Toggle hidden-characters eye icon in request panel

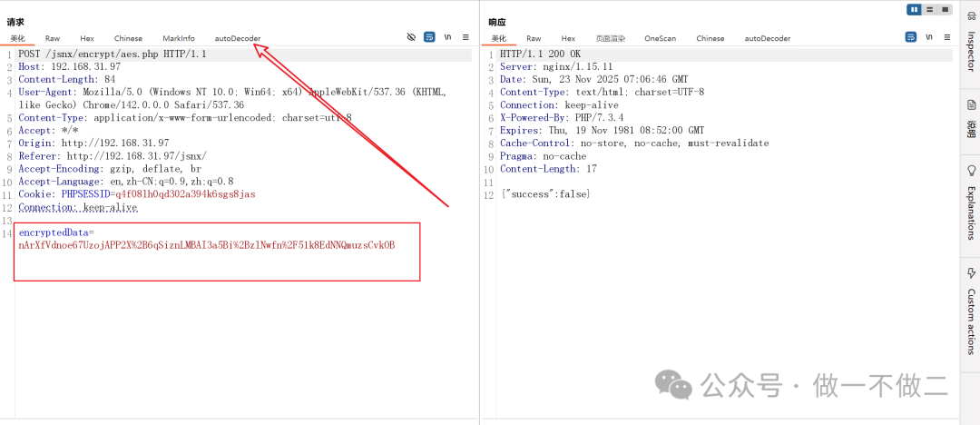click(411, 37)
